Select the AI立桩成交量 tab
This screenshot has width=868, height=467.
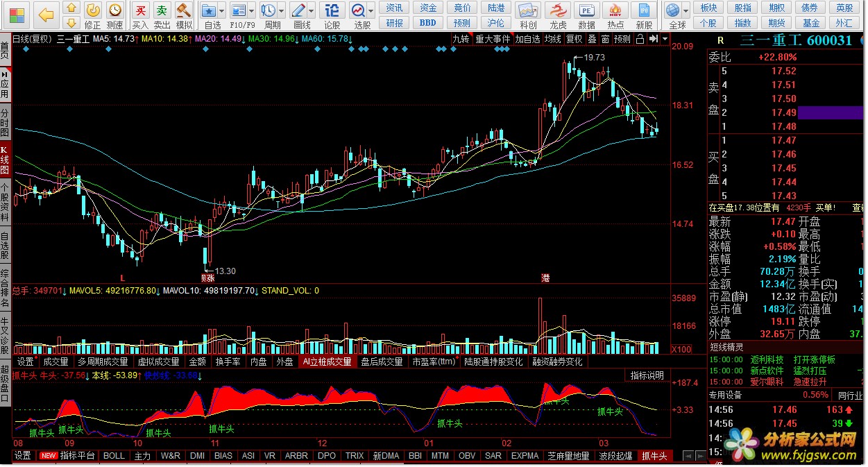point(327,362)
